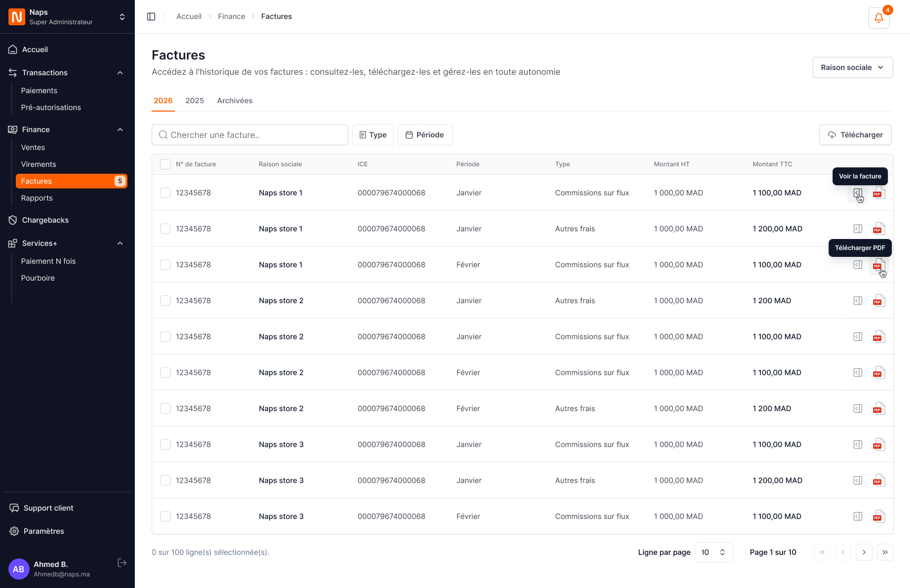
Task: Open Paiement N fois in sidebar
Action: coord(48,261)
